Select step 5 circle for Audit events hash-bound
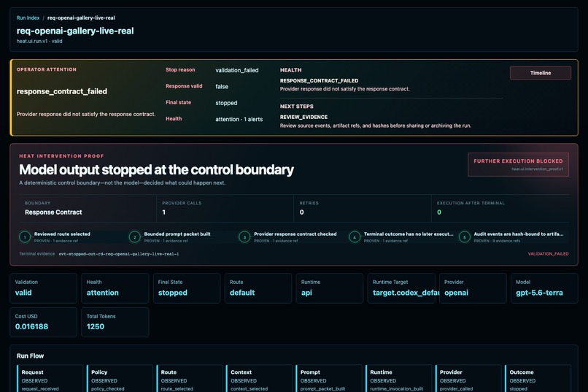This screenshot has width=588, height=392. point(464,237)
